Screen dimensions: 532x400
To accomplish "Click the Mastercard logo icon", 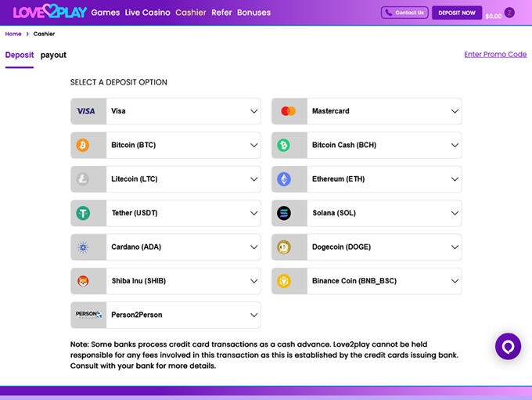I will (287, 111).
